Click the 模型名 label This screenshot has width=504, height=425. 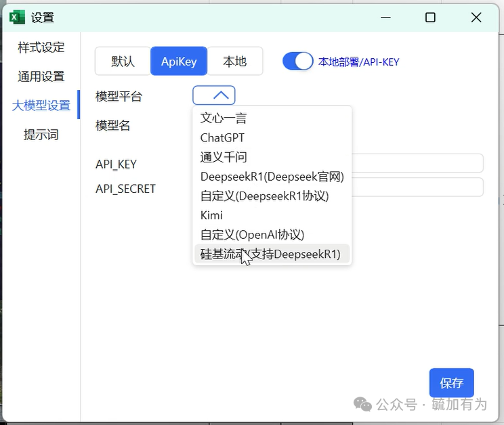tap(113, 125)
